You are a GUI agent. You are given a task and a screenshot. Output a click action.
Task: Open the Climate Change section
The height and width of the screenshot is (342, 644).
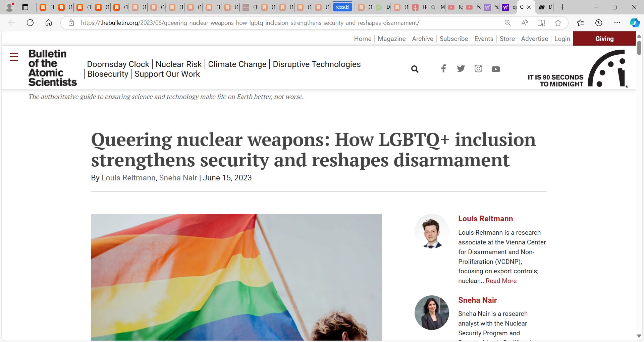(x=237, y=64)
